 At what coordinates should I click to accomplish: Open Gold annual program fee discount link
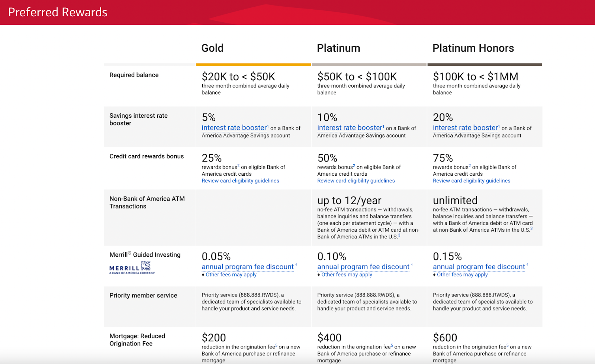[x=247, y=267]
